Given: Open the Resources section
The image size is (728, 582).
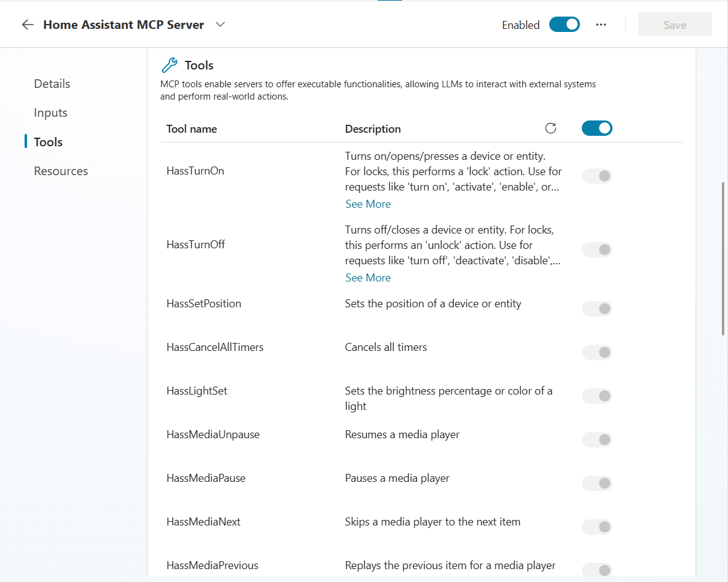Looking at the screenshot, I should [x=61, y=171].
